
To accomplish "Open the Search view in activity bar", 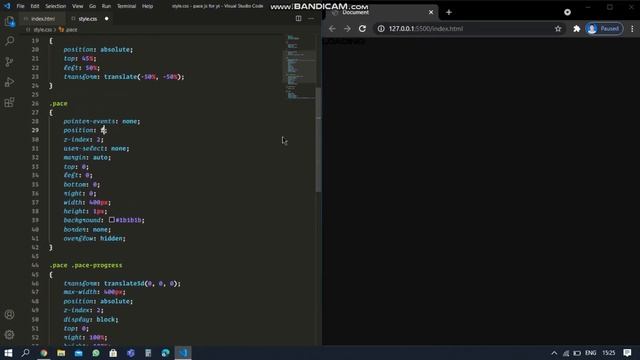I will pyautogui.click(x=9, y=41).
